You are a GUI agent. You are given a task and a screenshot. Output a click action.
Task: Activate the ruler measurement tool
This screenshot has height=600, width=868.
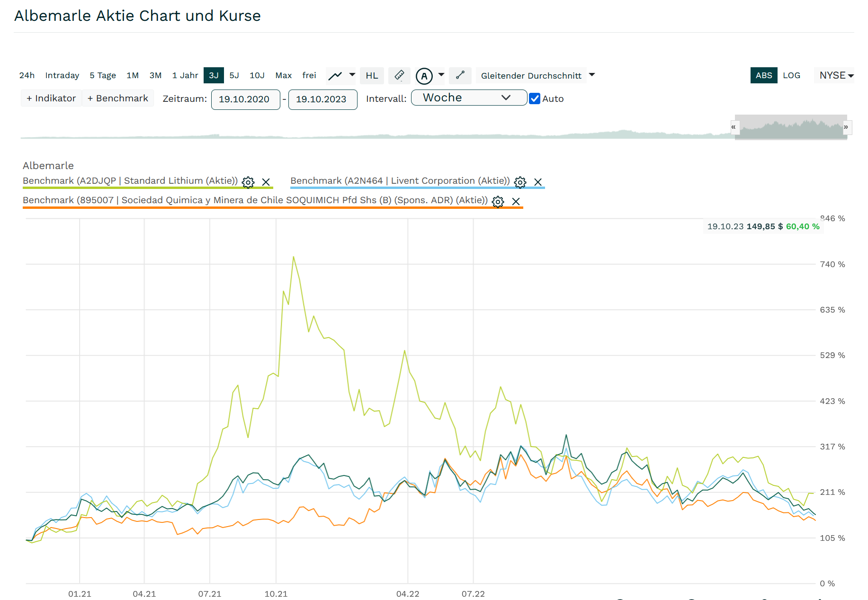[399, 75]
